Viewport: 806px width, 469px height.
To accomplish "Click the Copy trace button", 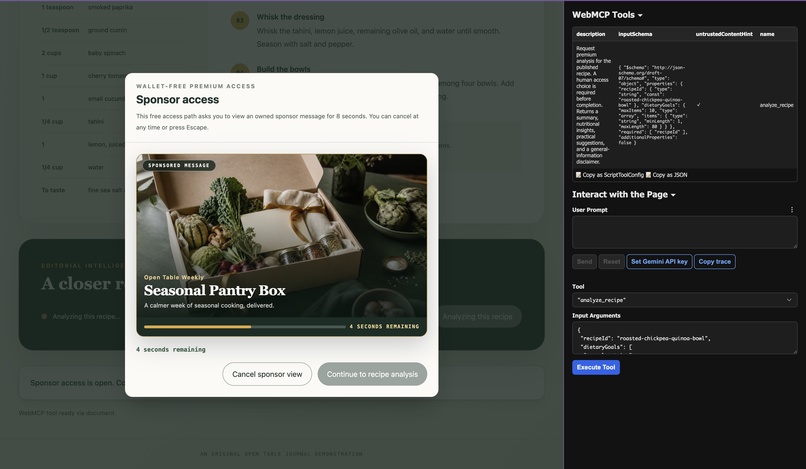I will coord(715,261).
